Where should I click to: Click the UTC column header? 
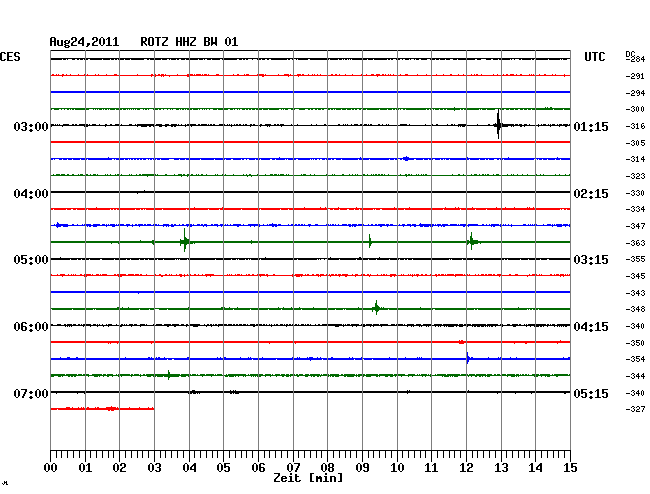pyautogui.click(x=594, y=57)
